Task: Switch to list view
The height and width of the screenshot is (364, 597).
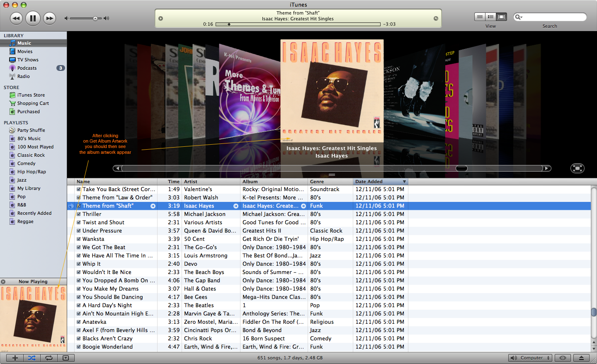Action: 480,17
